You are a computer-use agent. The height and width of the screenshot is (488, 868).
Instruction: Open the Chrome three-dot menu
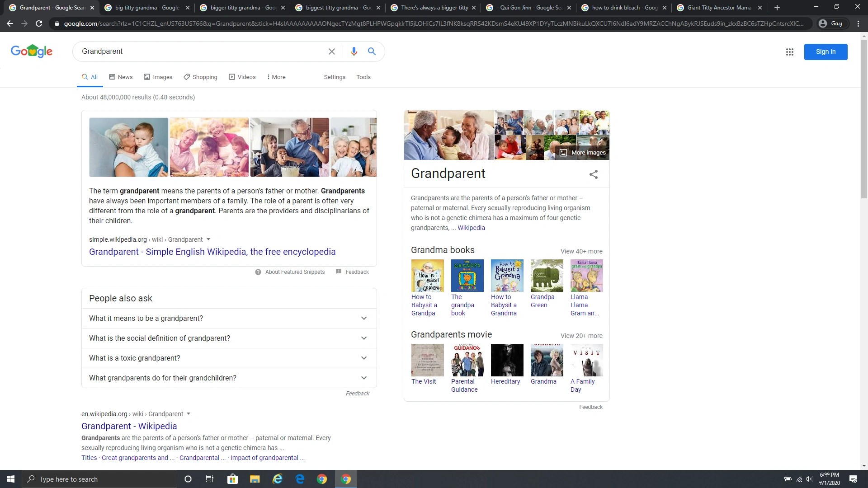point(858,23)
